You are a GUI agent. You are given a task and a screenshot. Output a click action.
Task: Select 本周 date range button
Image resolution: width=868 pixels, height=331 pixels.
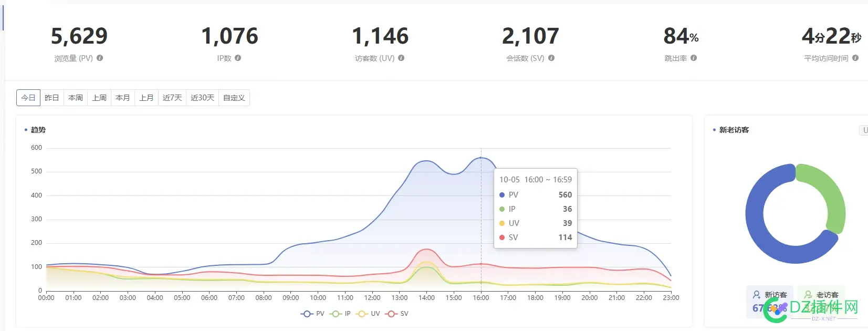[x=76, y=98]
